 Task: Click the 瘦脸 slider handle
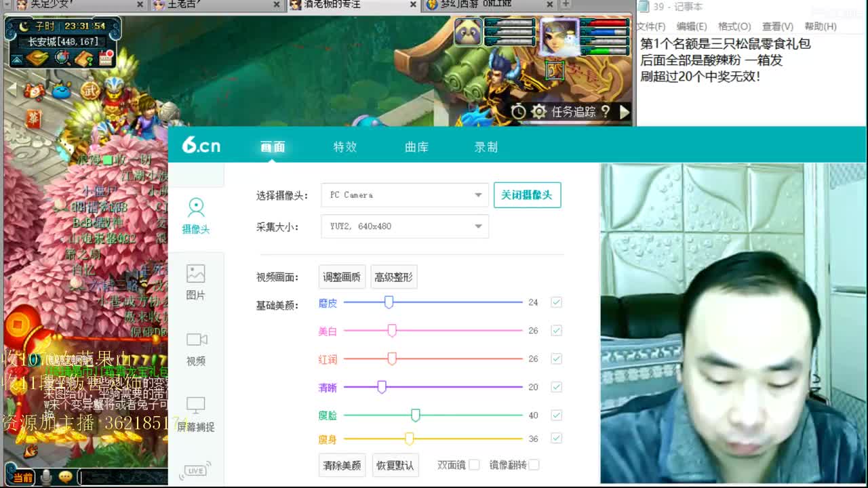pos(416,415)
